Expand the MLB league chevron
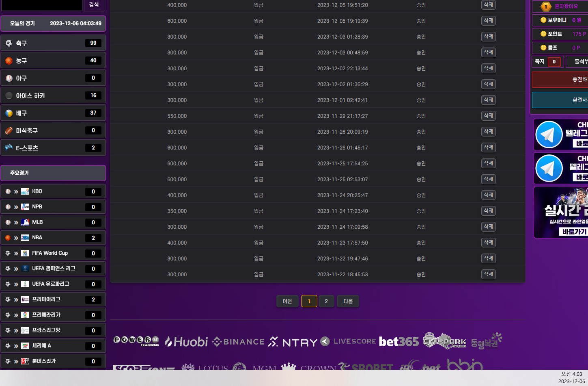Screen dimensions: 588x386 click(16, 222)
